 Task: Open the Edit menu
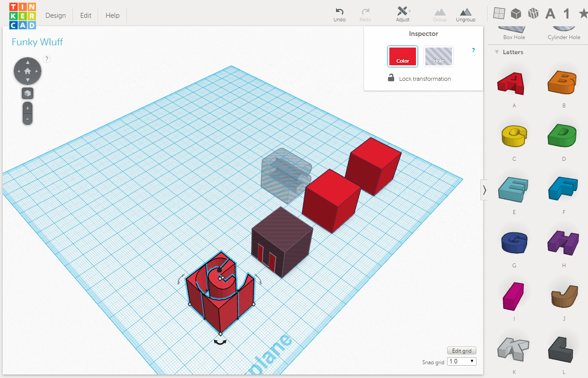(85, 15)
